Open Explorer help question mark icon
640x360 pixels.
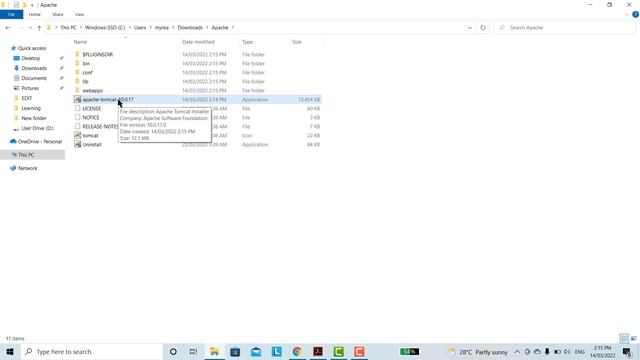(x=635, y=14)
